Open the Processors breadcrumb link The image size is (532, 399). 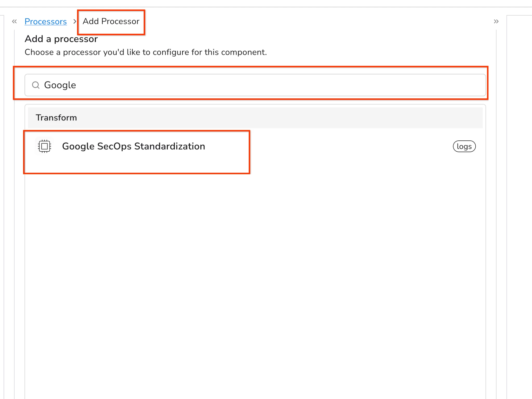tap(46, 22)
